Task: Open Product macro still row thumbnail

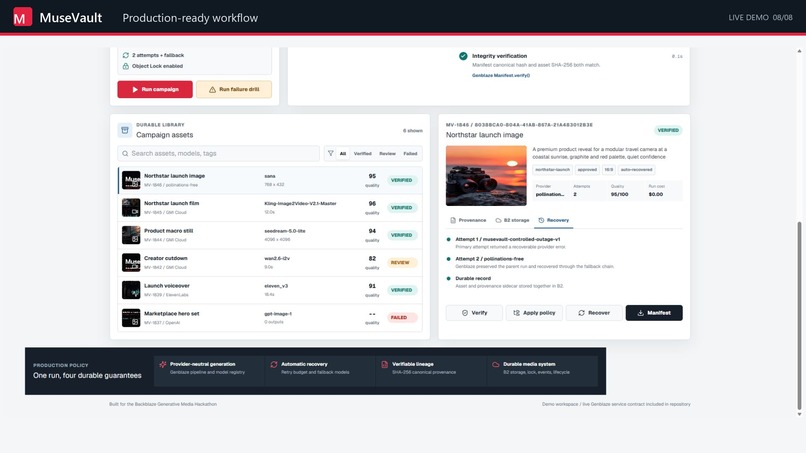Action: 131,235
